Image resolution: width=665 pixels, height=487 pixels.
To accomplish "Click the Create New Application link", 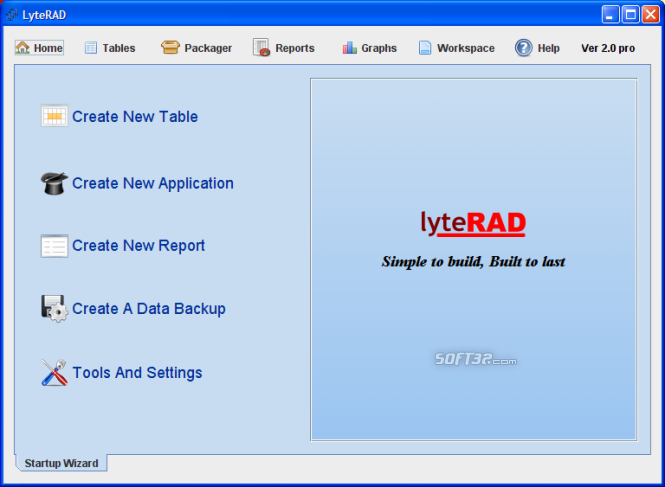I will pos(153,183).
